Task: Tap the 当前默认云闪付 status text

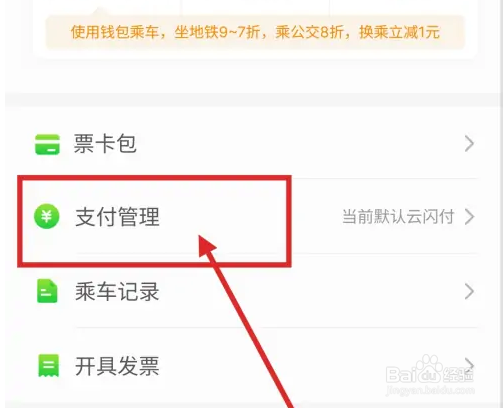Action: click(x=398, y=216)
